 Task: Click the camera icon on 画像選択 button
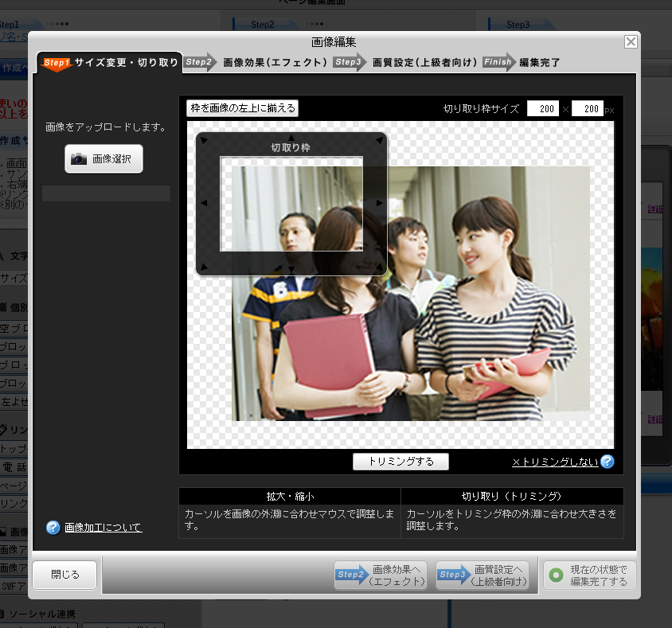[x=79, y=159]
